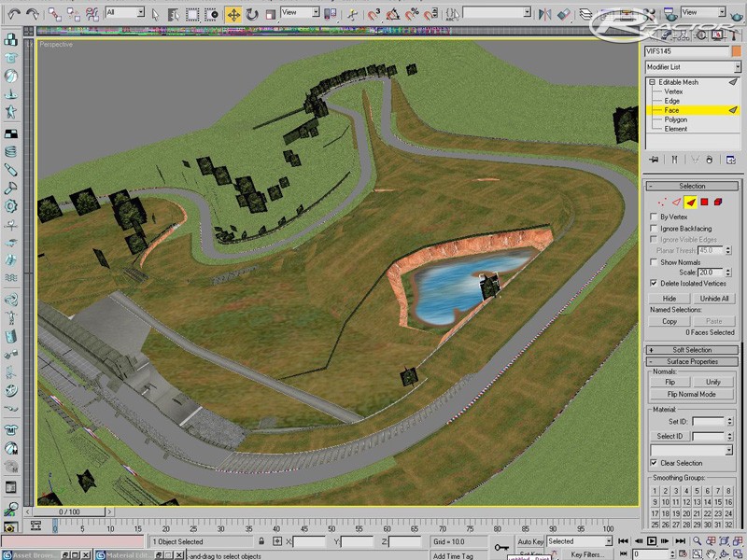This screenshot has height=560, width=747.
Task: Click the orange object color swatch
Action: click(x=737, y=51)
